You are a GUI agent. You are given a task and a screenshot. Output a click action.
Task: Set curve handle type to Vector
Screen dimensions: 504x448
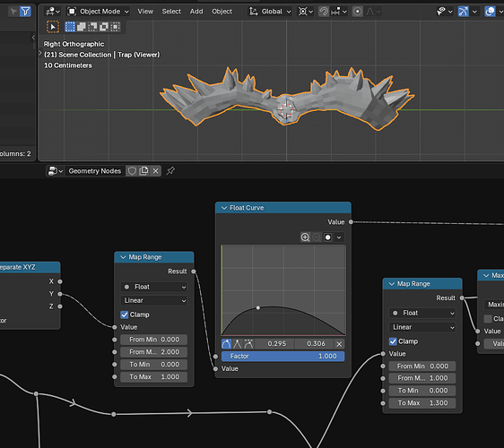point(238,344)
